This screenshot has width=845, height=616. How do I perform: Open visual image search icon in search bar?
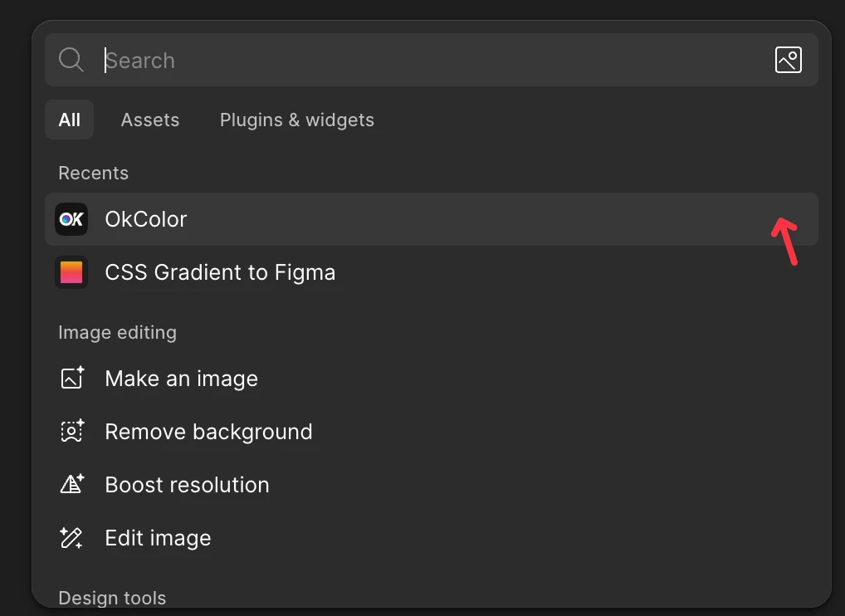coord(788,60)
